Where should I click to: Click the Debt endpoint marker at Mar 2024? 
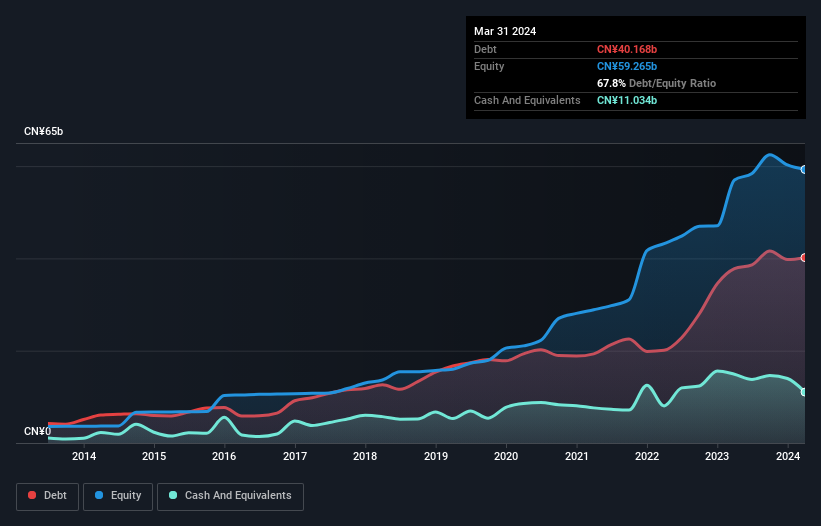click(804, 258)
